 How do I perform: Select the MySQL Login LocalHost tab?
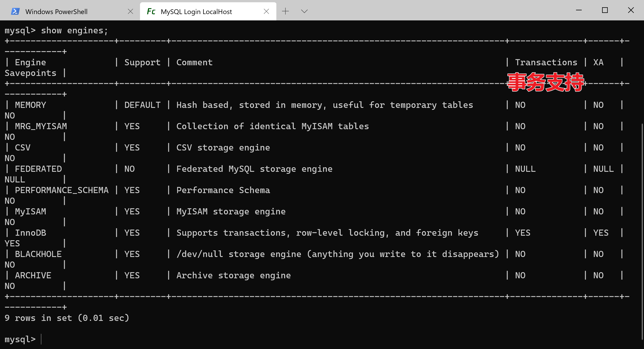tap(196, 12)
